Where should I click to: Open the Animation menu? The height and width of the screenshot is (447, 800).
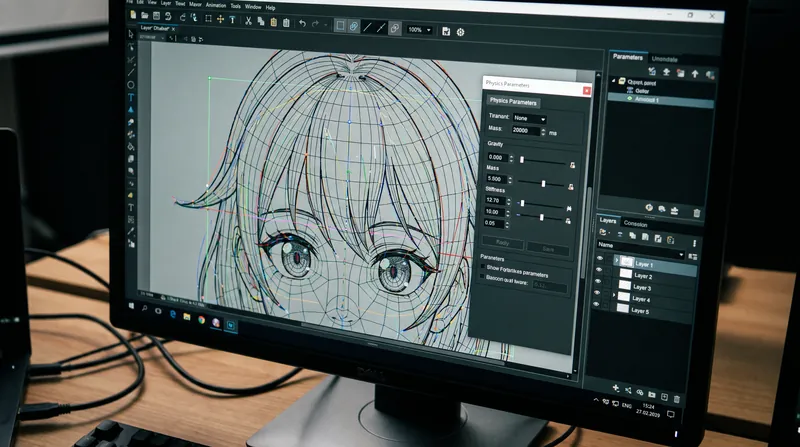tap(216, 5)
